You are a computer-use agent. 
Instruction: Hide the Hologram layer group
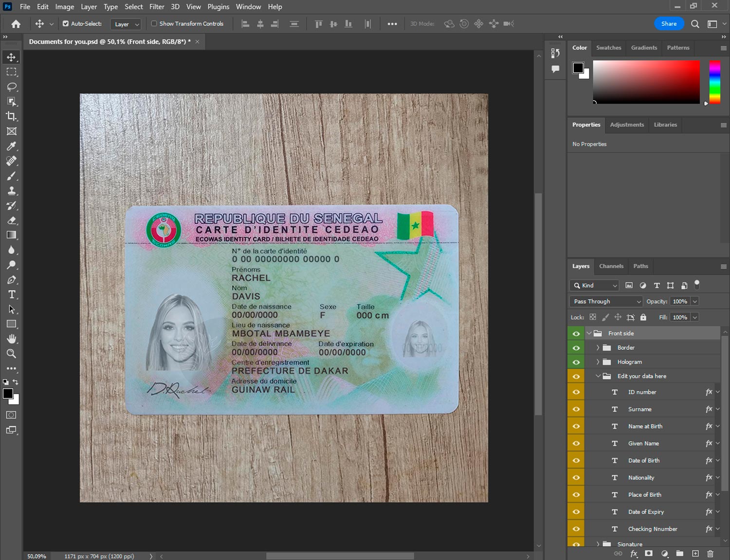576,362
